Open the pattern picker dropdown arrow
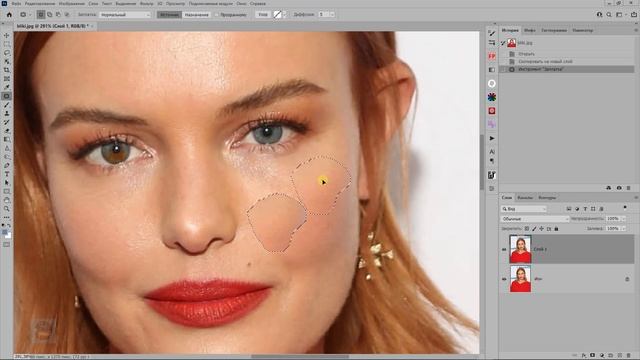This screenshot has width=640, height=360. [285, 15]
